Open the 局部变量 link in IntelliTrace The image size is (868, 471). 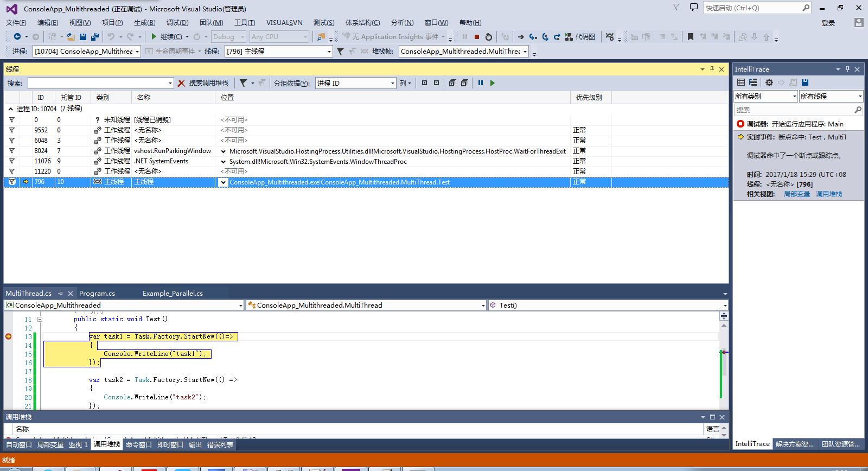[x=797, y=194]
